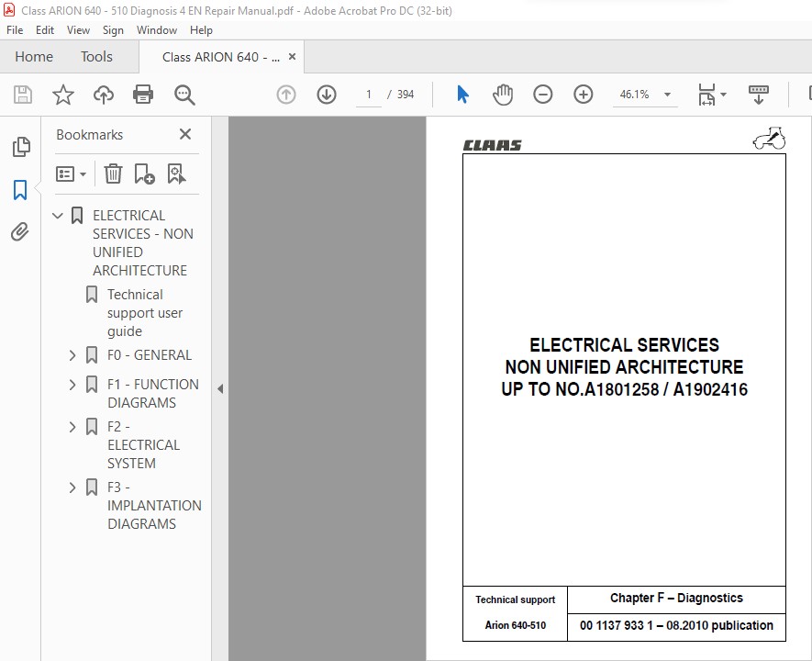Open the Sign menu

click(113, 30)
